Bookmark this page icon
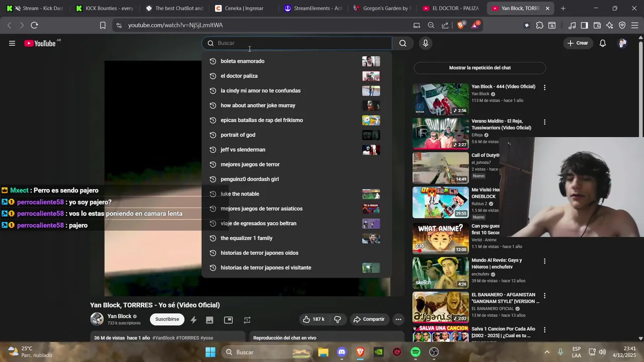Screen dimensions: 644x362 (103, 25)
